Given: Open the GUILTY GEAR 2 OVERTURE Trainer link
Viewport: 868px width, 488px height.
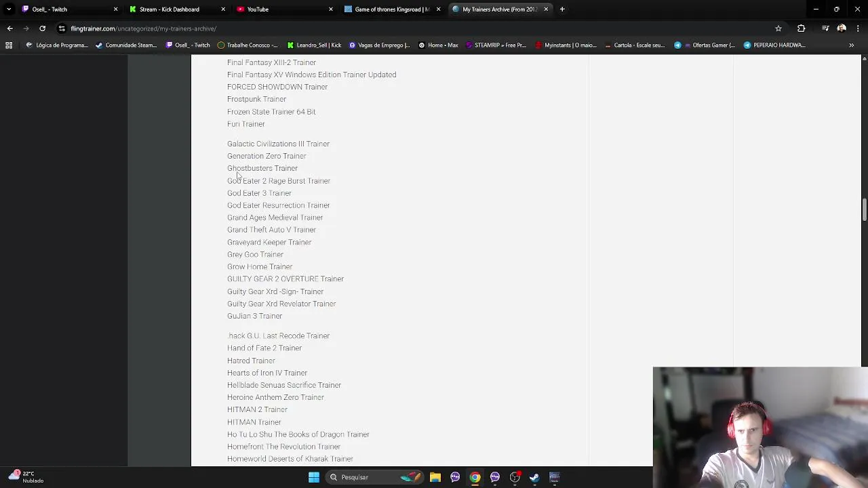Looking at the screenshot, I should 285,279.
